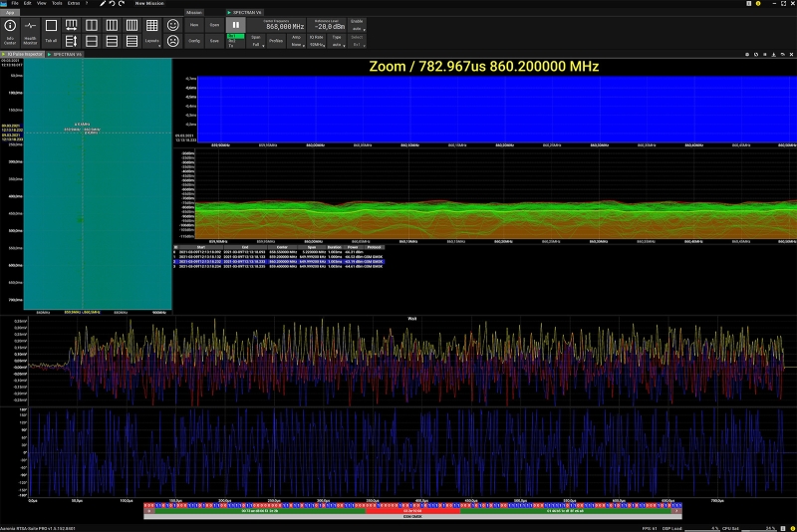Click the sad smiley feedback icon
The image size is (797, 532).
[x=173, y=42]
